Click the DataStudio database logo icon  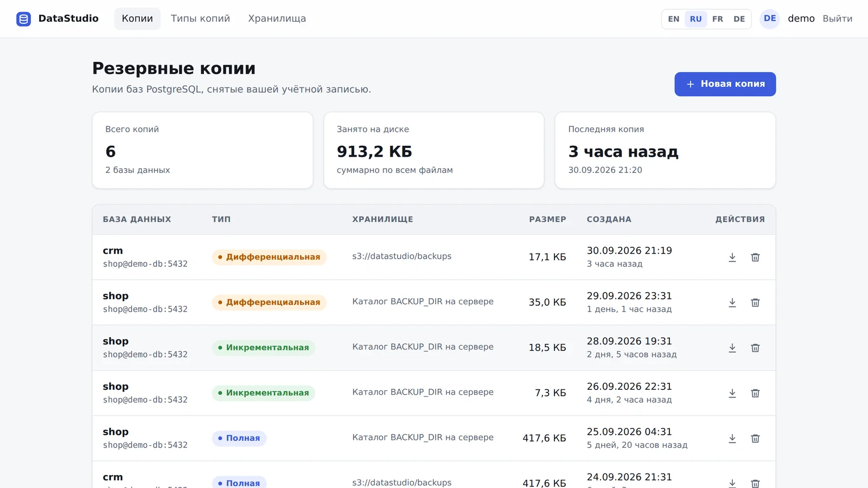point(23,19)
